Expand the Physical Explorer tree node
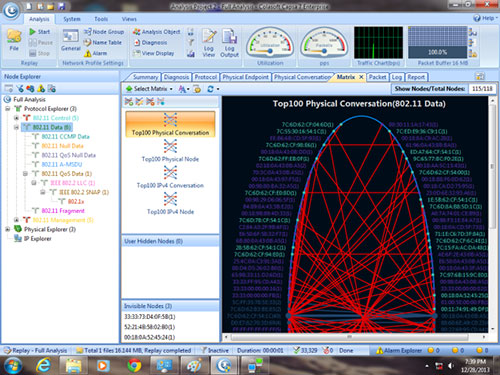The width and height of the screenshot is (500, 375). click(7, 229)
